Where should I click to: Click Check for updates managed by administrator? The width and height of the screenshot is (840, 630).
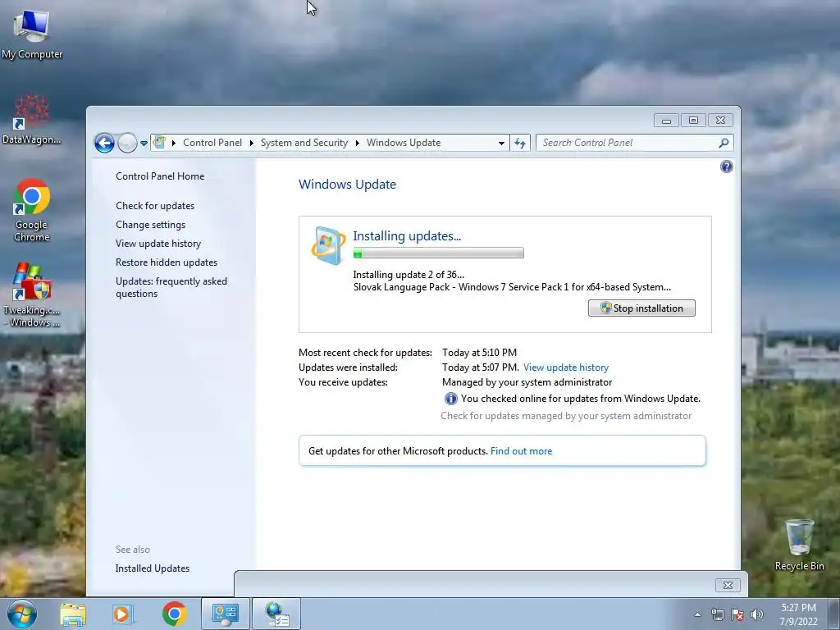[x=566, y=416]
